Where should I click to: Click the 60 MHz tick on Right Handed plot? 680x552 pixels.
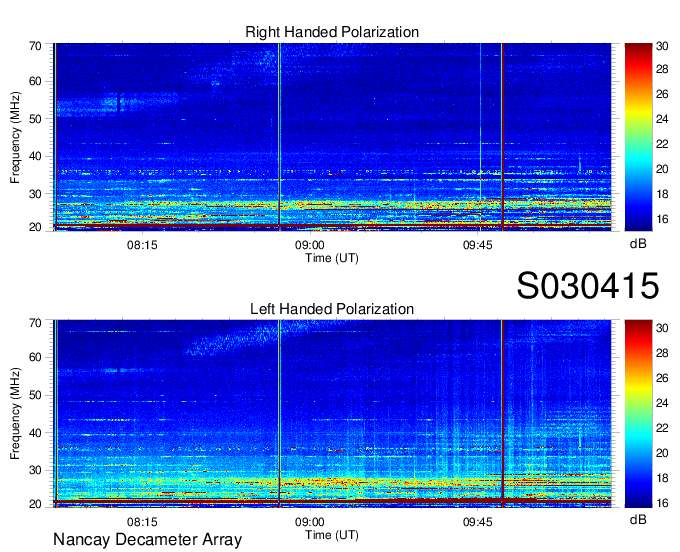[35, 81]
